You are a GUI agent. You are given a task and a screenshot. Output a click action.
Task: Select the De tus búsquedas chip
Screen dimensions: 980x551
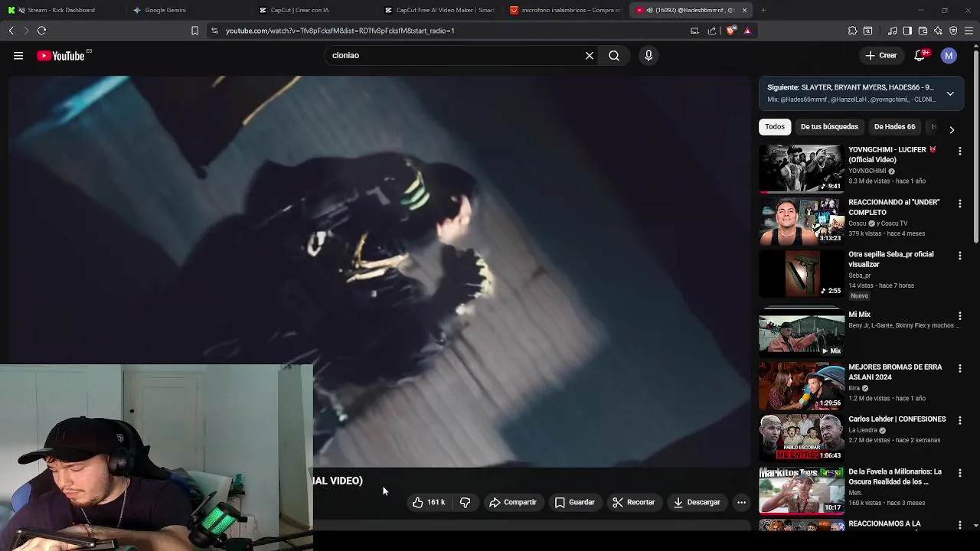(829, 127)
